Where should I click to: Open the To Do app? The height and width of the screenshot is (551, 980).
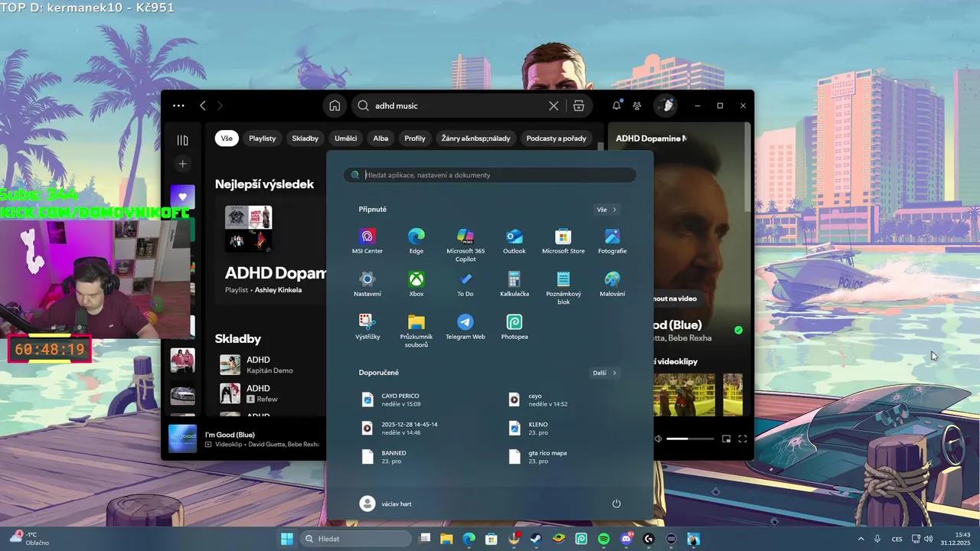pos(465,284)
